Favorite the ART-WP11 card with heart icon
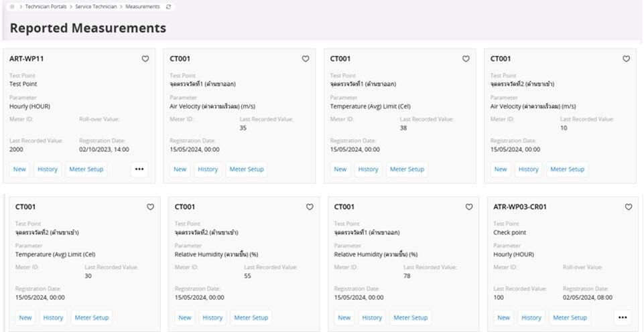This screenshot has width=644, height=332. (145, 59)
